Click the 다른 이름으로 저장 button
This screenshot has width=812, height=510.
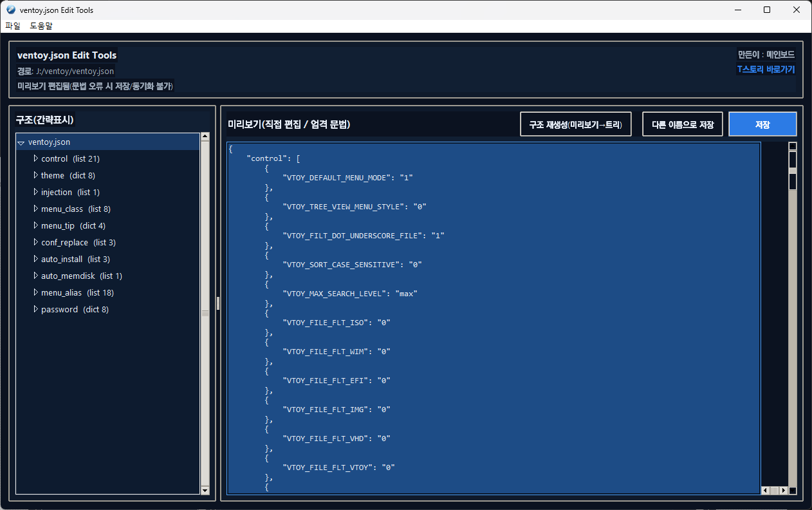[683, 124]
